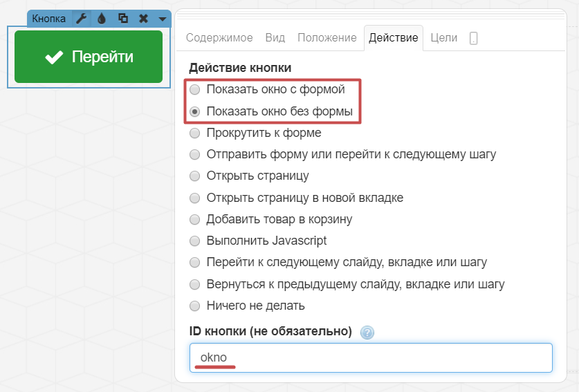
Task: Open widget settings via the wrench icon
Action: pos(82,19)
